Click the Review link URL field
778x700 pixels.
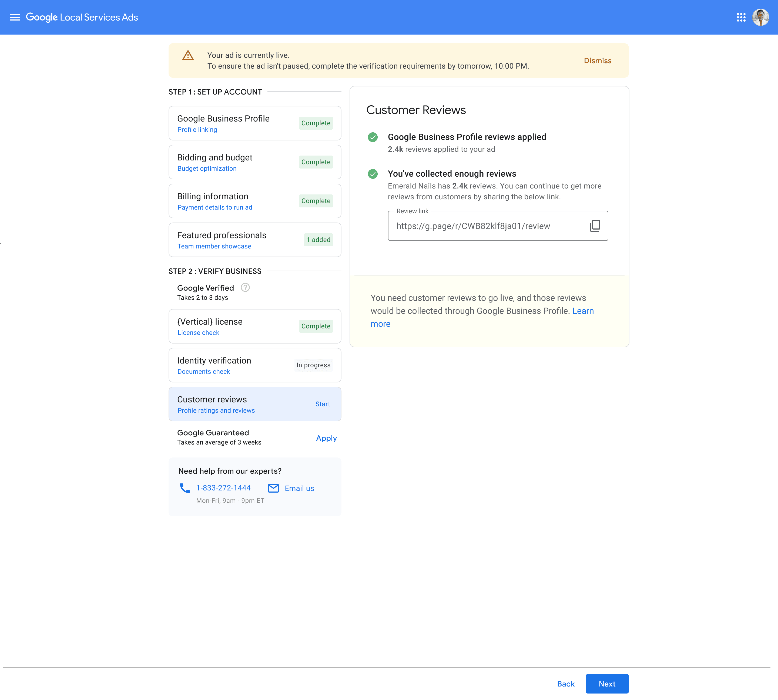pyautogui.click(x=498, y=226)
